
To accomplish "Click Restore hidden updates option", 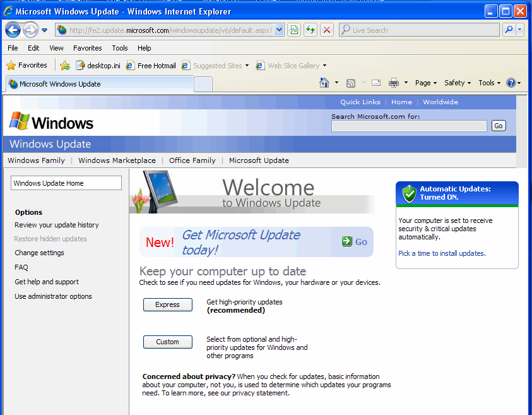I will pyautogui.click(x=50, y=239).
